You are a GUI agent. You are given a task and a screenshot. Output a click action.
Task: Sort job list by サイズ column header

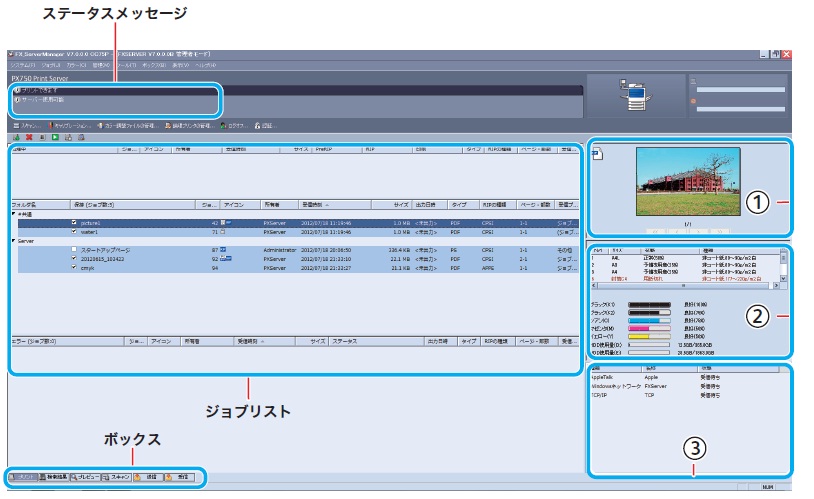400,203
